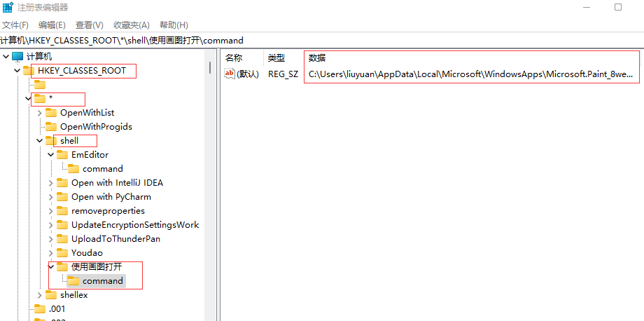The width and height of the screenshot is (644, 321).
Task: Collapse the 计算机 root node
Action: [6, 56]
